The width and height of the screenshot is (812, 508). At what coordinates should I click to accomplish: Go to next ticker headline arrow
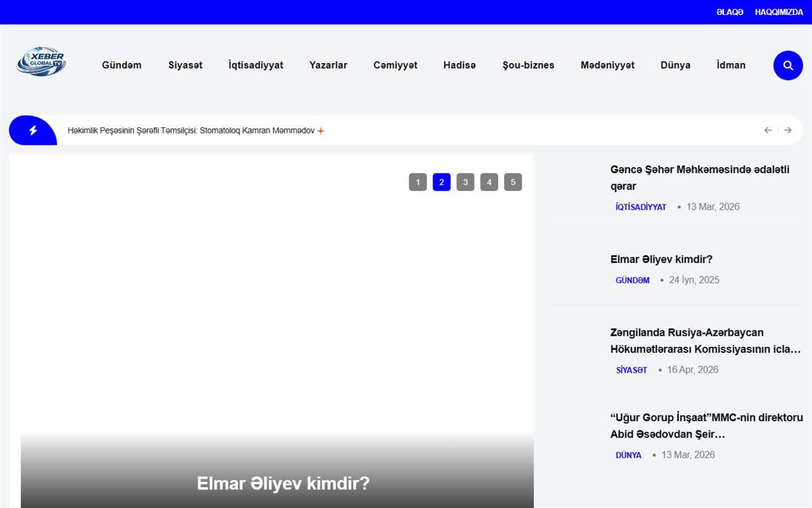click(x=788, y=130)
